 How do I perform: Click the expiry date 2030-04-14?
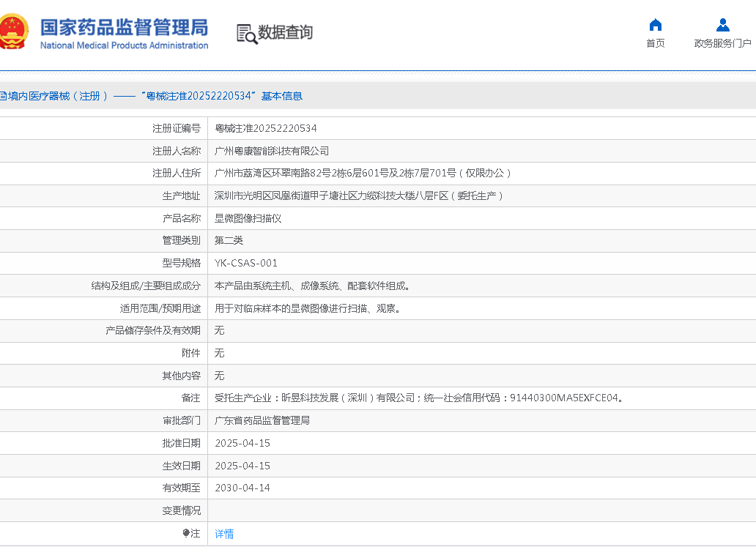tap(242, 488)
